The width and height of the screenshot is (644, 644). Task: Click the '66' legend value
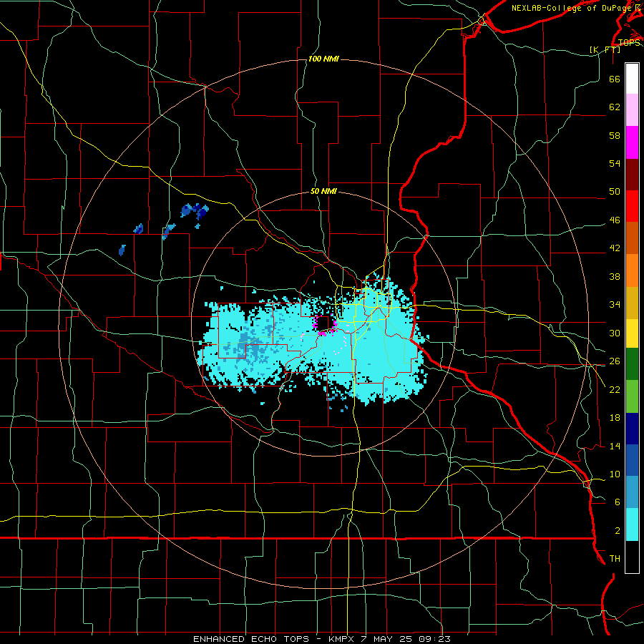click(x=615, y=79)
